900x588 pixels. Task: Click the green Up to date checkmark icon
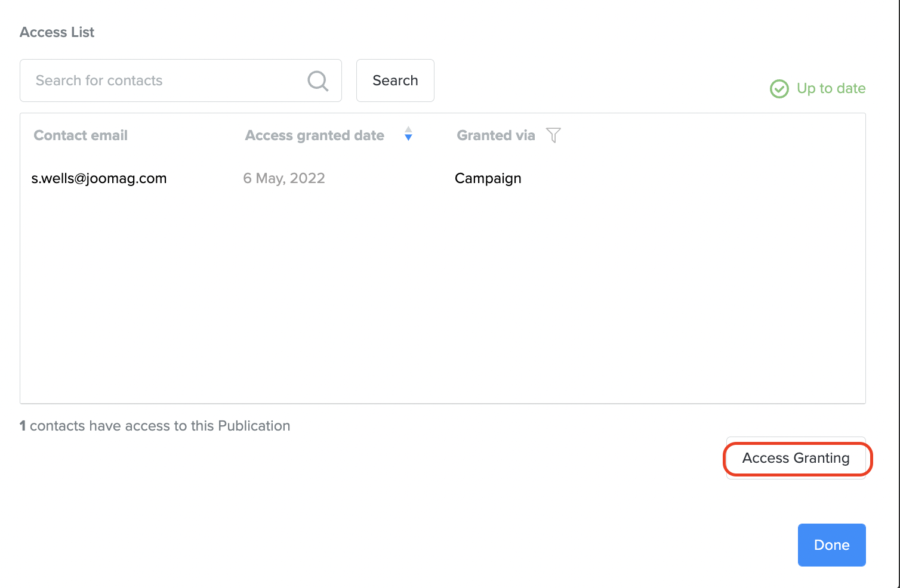tap(779, 89)
